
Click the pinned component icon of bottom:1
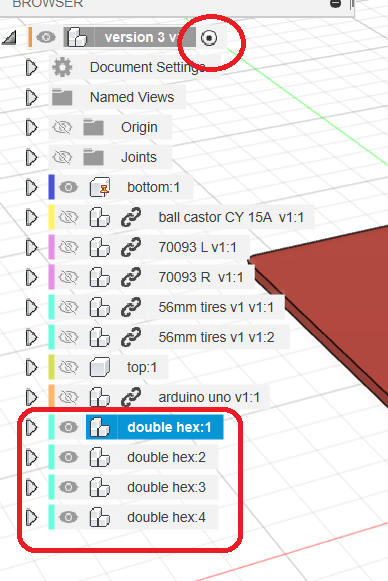point(100,187)
